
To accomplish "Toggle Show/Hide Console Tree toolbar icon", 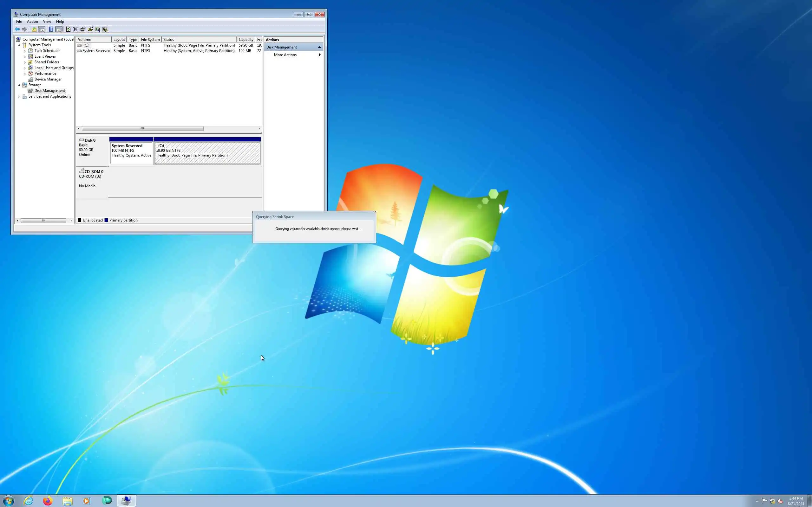I will (x=42, y=29).
